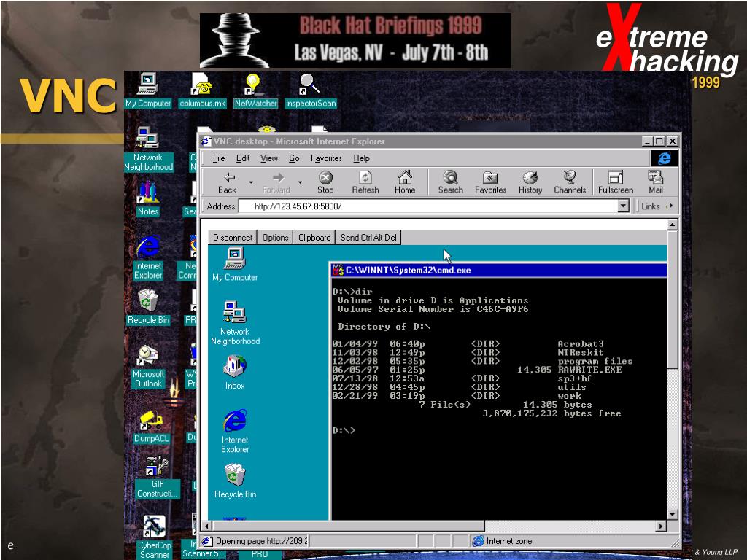This screenshot has width=747, height=560.
Task: Open the View menu
Action: coord(268,158)
